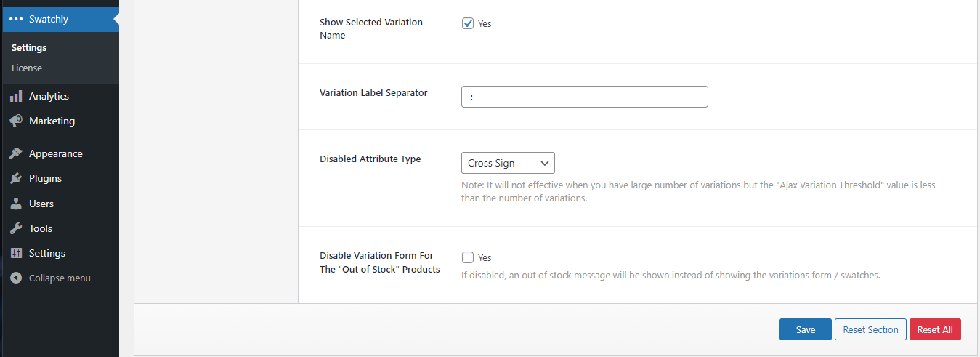Open the License submenu item
Viewport: 980px width, 357px height.
coord(27,68)
